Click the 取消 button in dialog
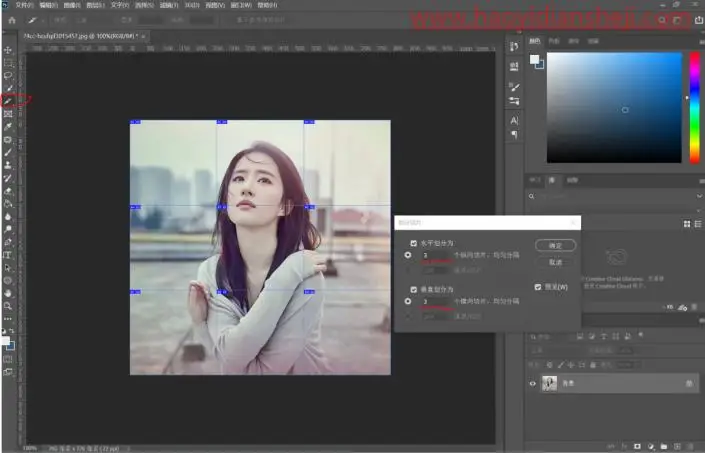This screenshot has width=705, height=453. [556, 262]
